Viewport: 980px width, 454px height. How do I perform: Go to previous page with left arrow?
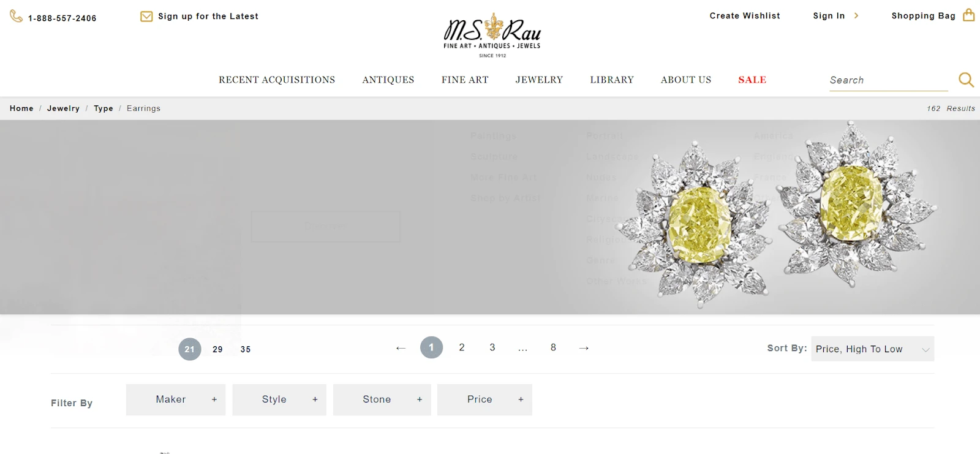point(401,348)
